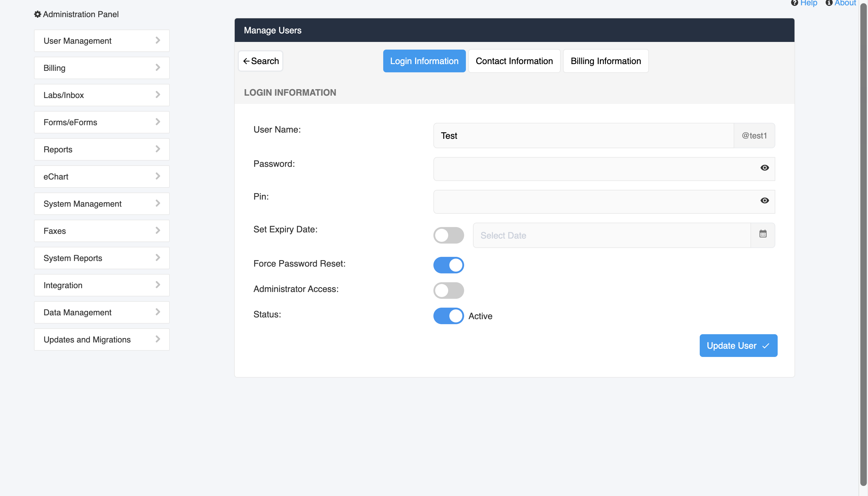Open the About link
The height and width of the screenshot is (496, 868).
pyautogui.click(x=845, y=3)
